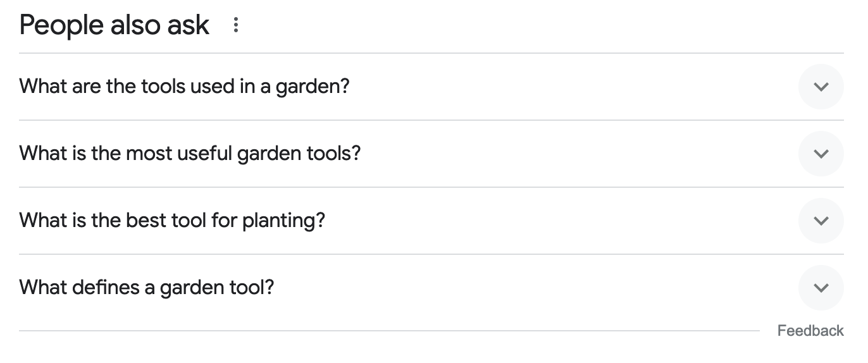Expand chevron for most useful garden tools

coord(821,154)
